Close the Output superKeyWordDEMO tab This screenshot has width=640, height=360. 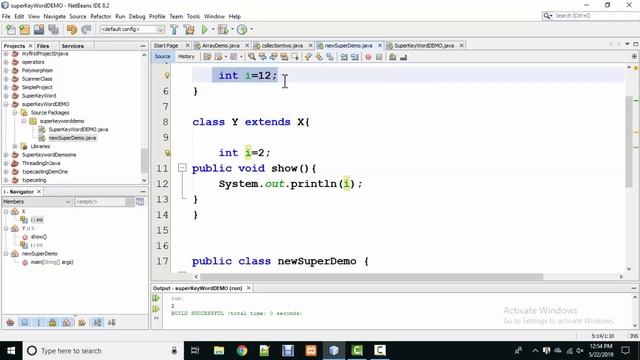click(248, 288)
